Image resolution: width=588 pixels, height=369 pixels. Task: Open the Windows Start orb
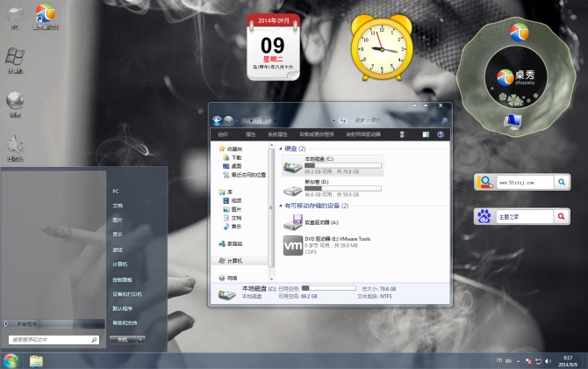11,360
